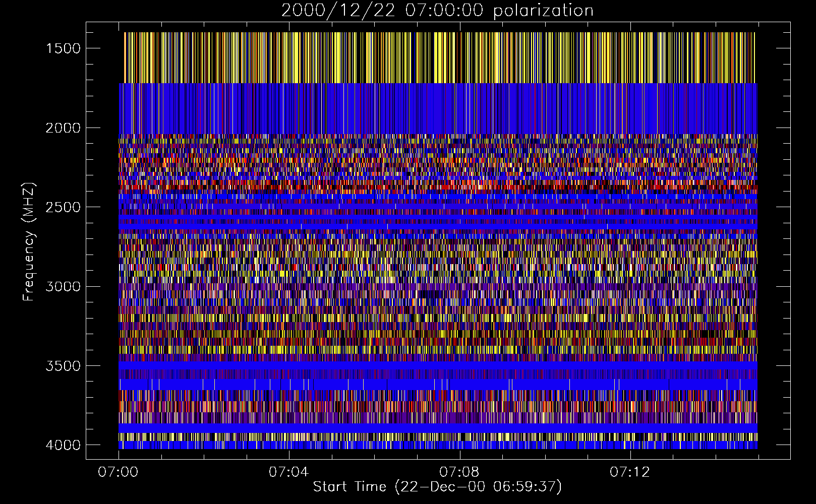816x504 pixels.
Task: Click the 3500 frequency tick label
Action: 63,366
